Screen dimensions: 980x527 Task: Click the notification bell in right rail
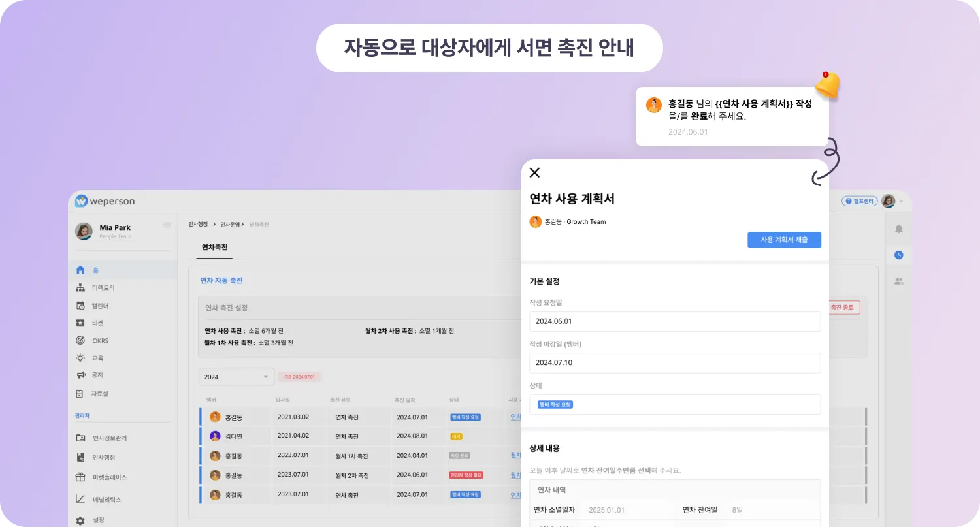(x=899, y=229)
